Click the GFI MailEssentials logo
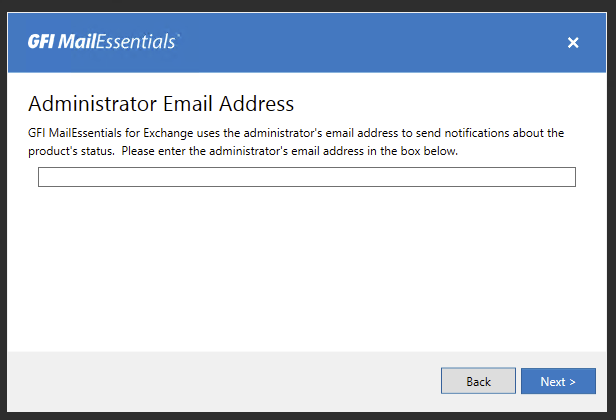The height and width of the screenshot is (420, 616). (104, 42)
